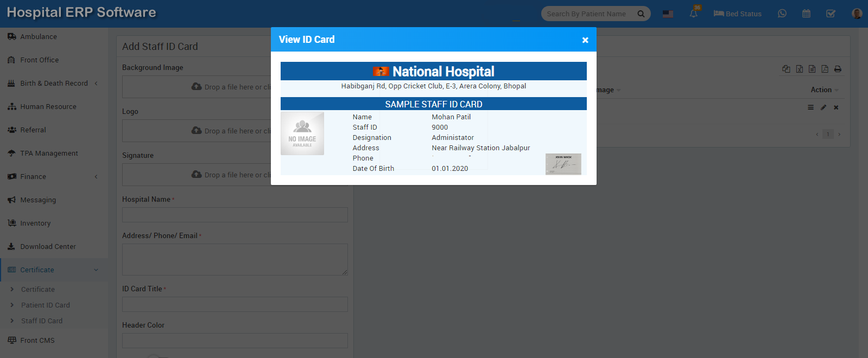Image resolution: width=868 pixels, height=358 pixels.
Task: Click the user profile avatar
Action: click(x=857, y=14)
